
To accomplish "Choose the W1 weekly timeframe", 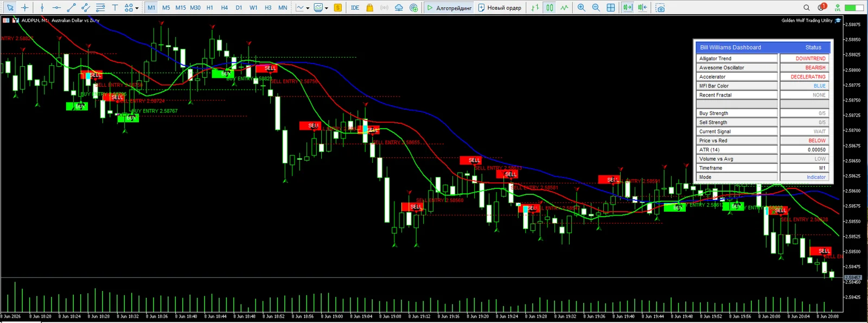I will click(x=253, y=8).
